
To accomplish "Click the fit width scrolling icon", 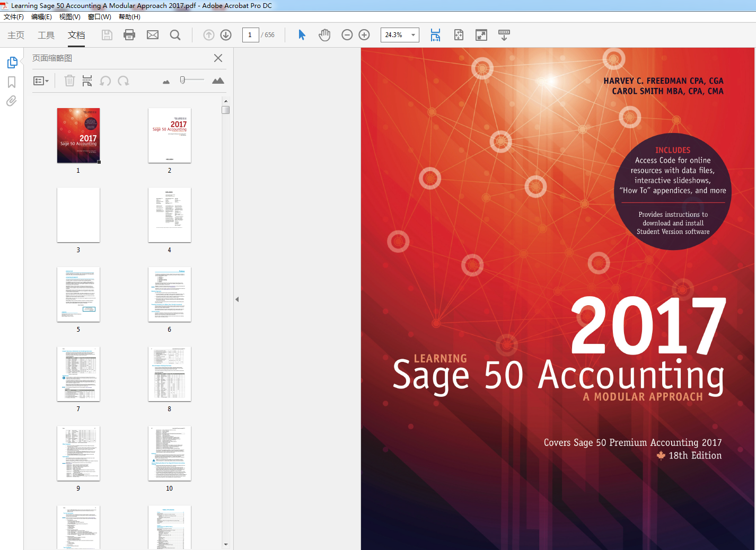I will (435, 35).
